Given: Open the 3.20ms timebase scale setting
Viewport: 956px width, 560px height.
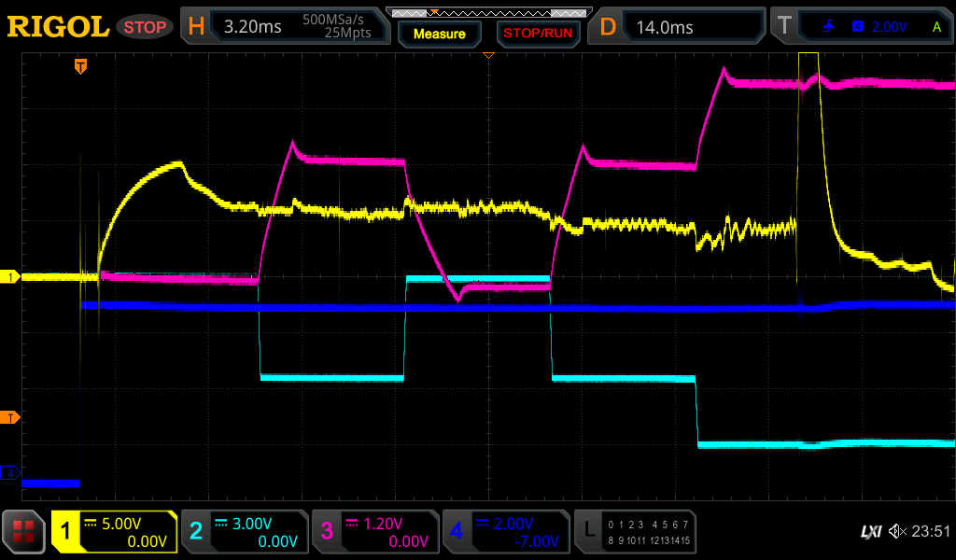Looking at the screenshot, I should click(x=253, y=27).
